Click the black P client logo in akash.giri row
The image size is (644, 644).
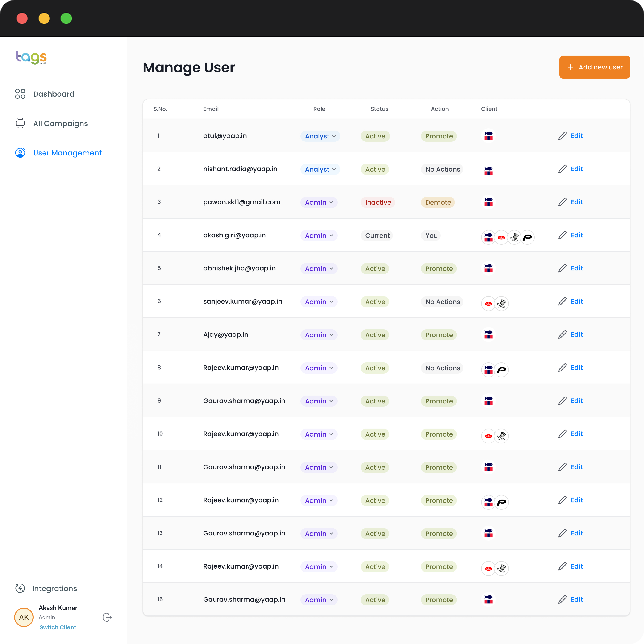pyautogui.click(x=527, y=237)
